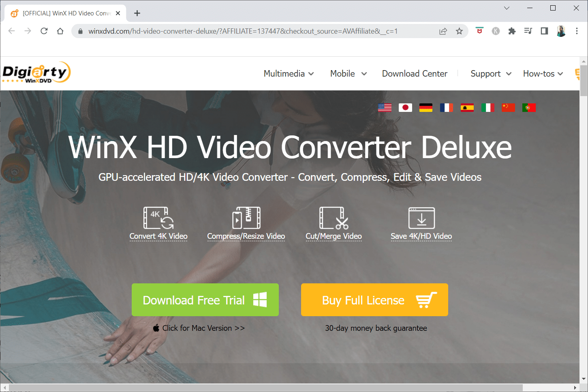The image size is (588, 392).
Task: Open a new browser tab
Action: click(137, 13)
